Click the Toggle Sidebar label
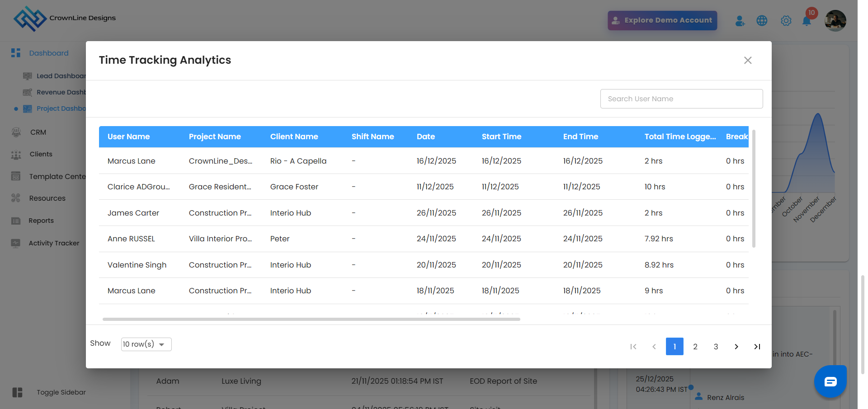This screenshot has width=868, height=409. click(61, 392)
